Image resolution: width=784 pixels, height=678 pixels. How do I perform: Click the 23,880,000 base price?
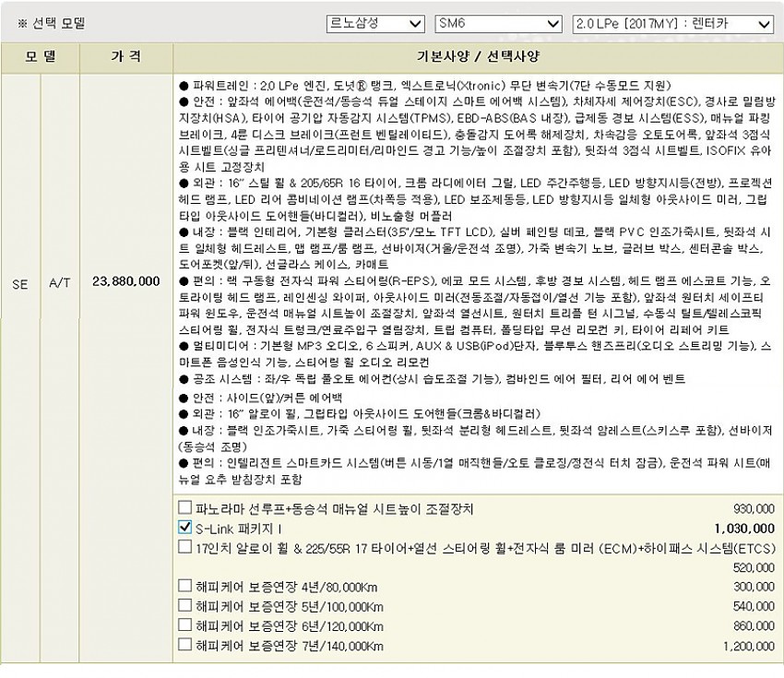[126, 286]
